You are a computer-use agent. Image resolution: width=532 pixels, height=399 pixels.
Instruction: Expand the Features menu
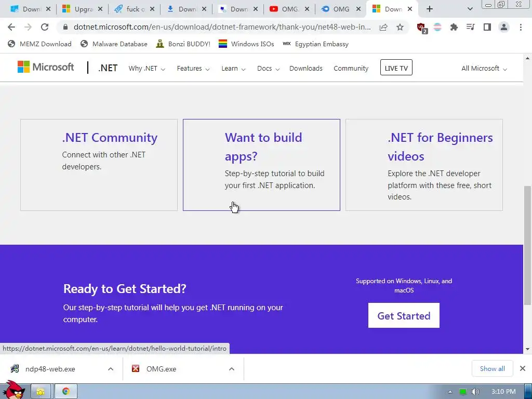(193, 69)
